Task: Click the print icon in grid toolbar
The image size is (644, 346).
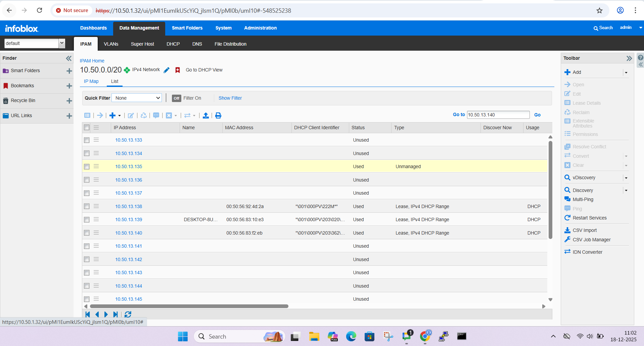Action: click(218, 115)
